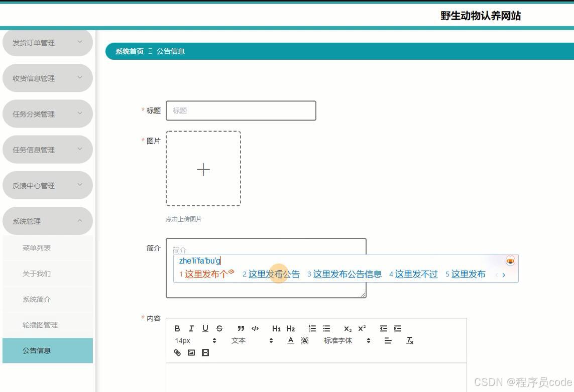Apply Heading 1 formatting with H1 icon
574x392 pixels.
[276, 329]
